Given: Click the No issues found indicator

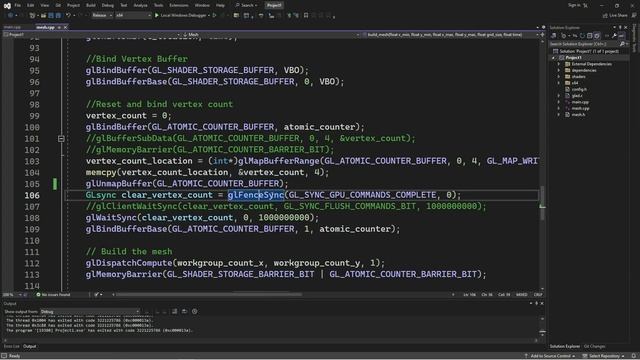Looking at the screenshot, I should 53,295.
